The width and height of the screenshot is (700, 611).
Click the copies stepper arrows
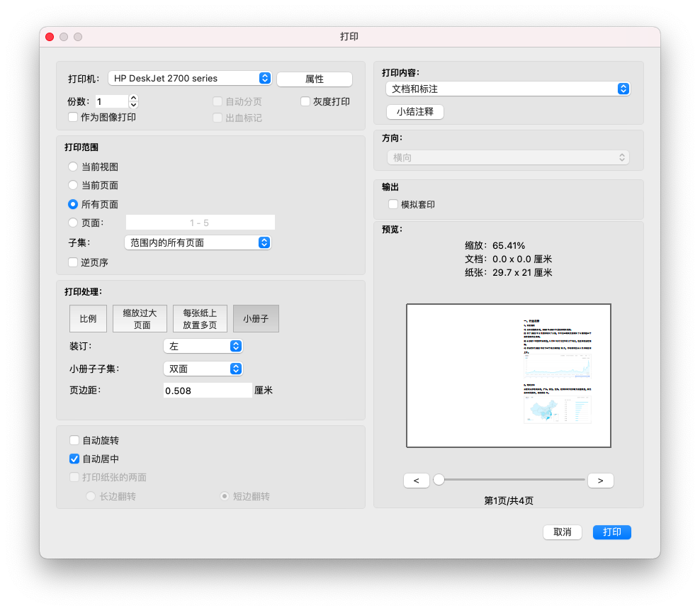134,101
